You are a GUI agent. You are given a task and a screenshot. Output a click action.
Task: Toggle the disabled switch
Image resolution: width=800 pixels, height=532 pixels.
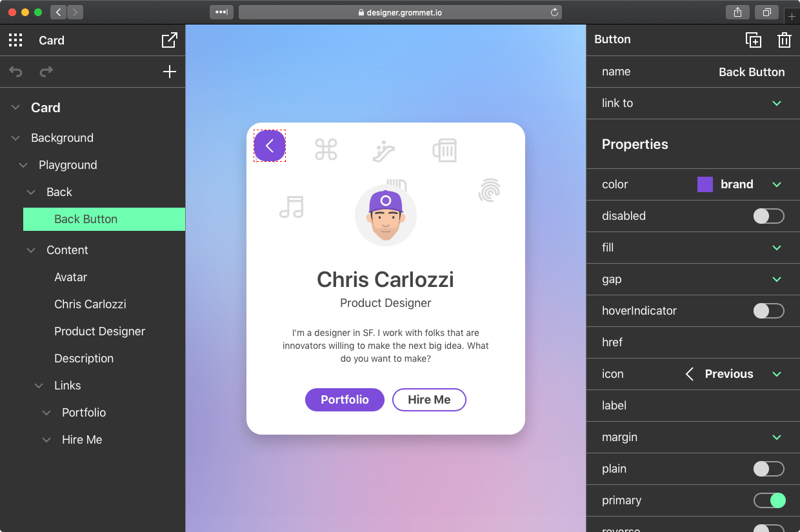click(769, 216)
